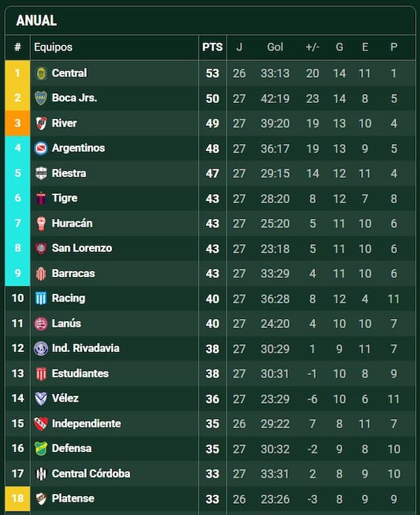The width and height of the screenshot is (420, 515).
Task: Click the Racing club crest icon
Action: [x=41, y=299]
